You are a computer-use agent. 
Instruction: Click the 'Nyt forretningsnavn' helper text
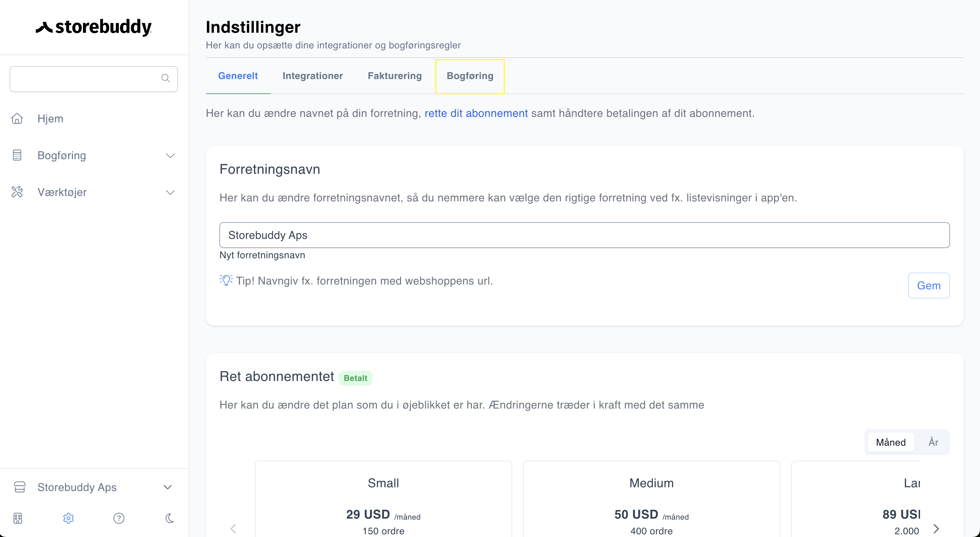(x=262, y=255)
